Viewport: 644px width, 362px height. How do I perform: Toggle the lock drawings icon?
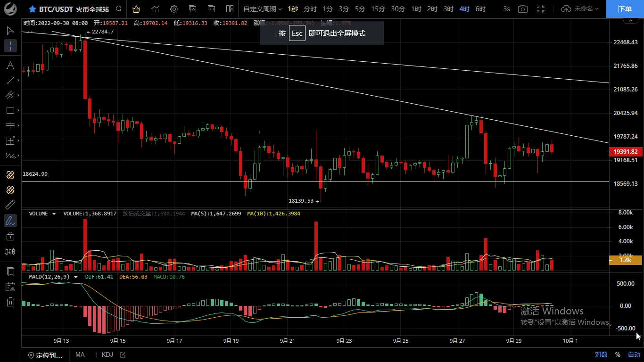click(x=10, y=236)
